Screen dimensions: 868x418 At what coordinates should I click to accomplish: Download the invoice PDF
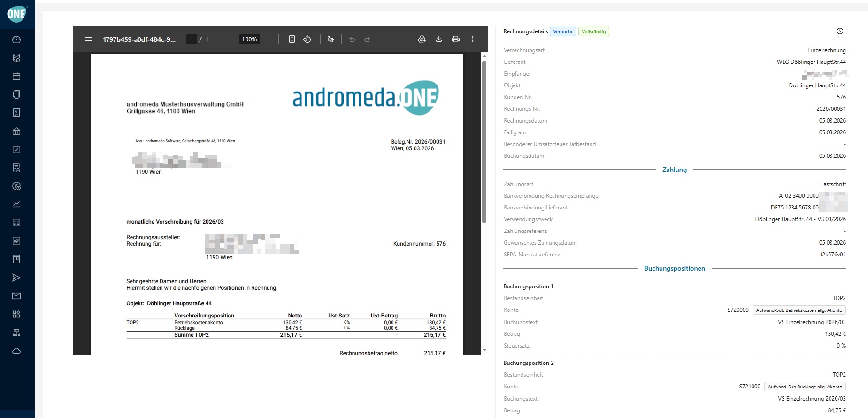pyautogui.click(x=439, y=39)
